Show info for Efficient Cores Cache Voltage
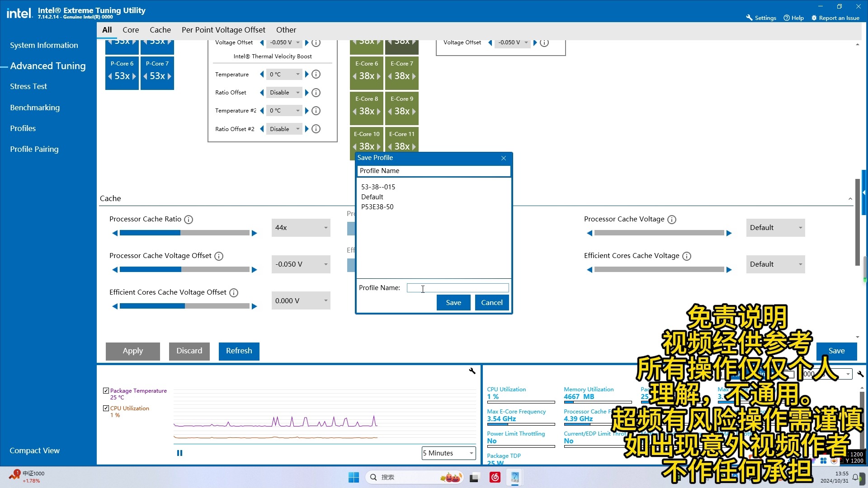868x488 pixels. pos(687,256)
